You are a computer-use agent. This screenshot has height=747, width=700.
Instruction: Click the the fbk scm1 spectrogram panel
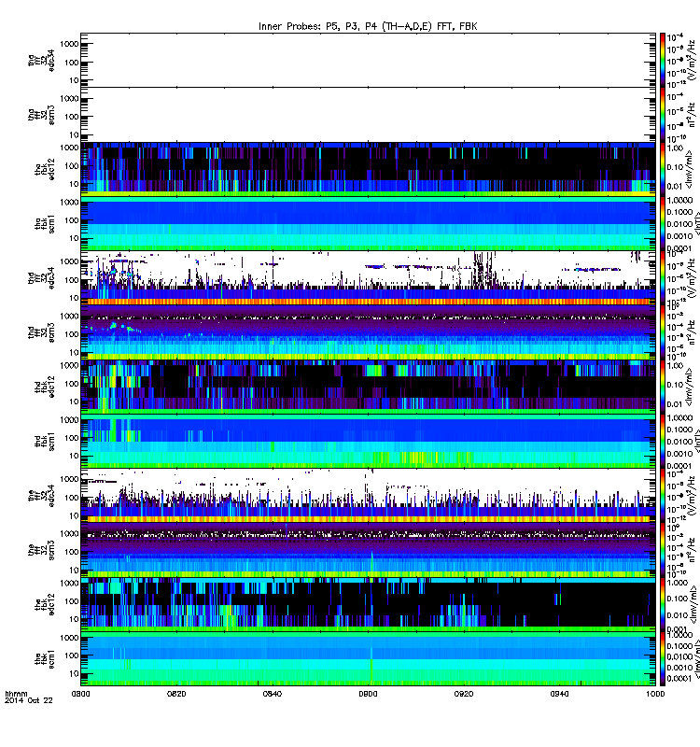click(368, 659)
